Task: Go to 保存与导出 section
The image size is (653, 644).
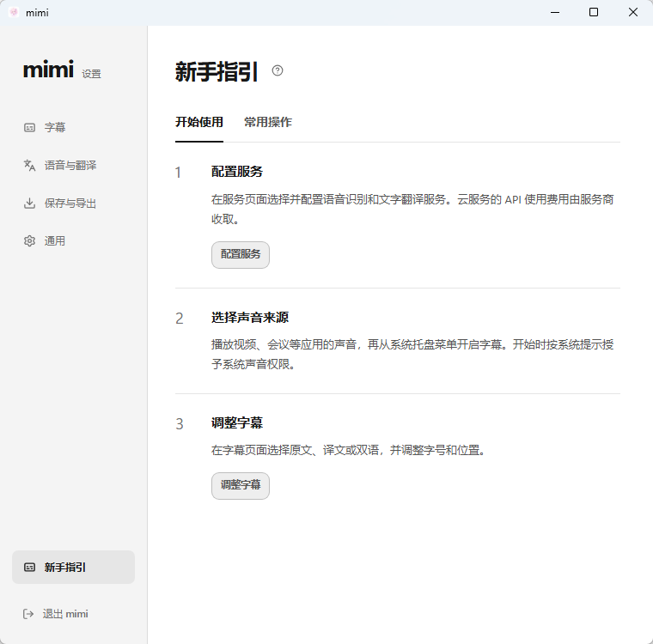Action: [x=73, y=204]
